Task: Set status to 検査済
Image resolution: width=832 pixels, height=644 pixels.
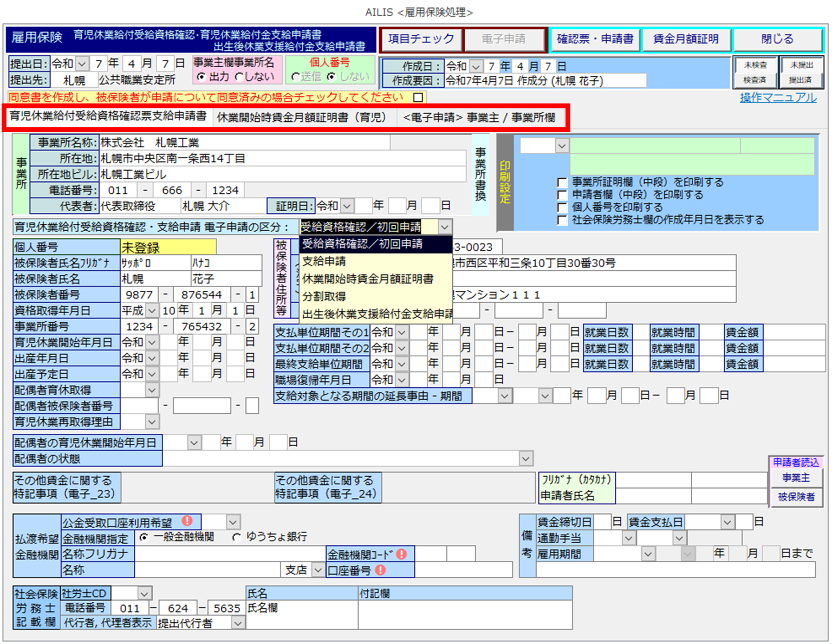Action: coord(755,80)
